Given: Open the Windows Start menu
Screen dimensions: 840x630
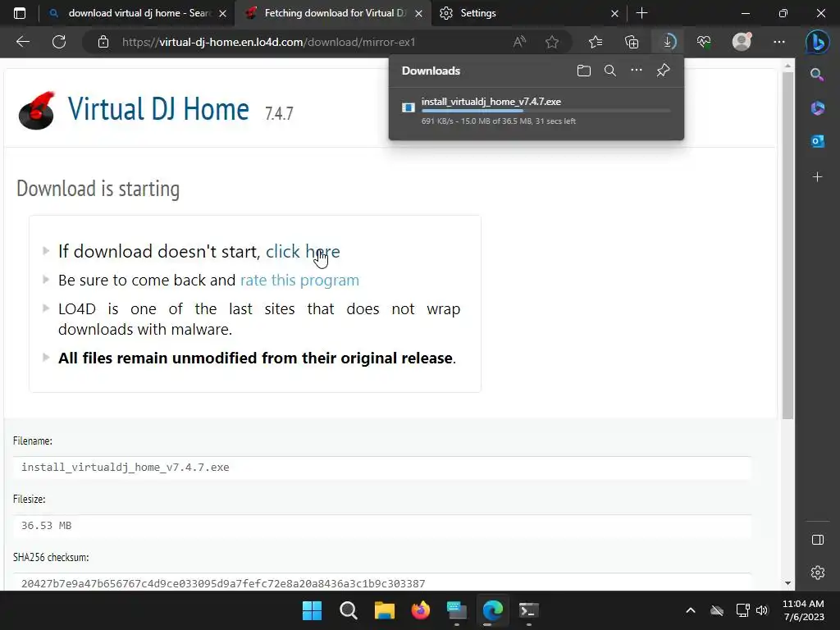Looking at the screenshot, I should point(312,610).
